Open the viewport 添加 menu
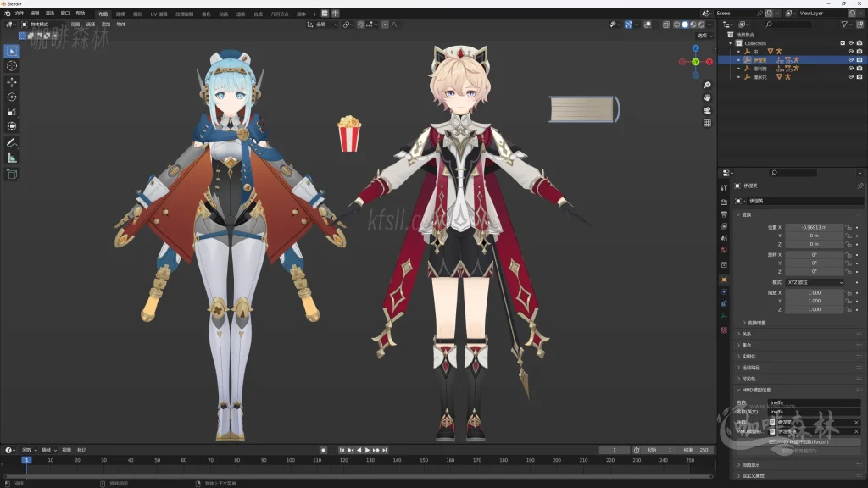The height and width of the screenshot is (488, 868). (106, 25)
